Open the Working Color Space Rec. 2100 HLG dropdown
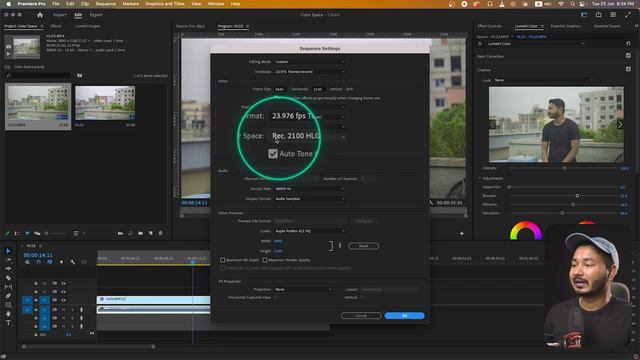The height and width of the screenshot is (360, 640). tap(307, 136)
